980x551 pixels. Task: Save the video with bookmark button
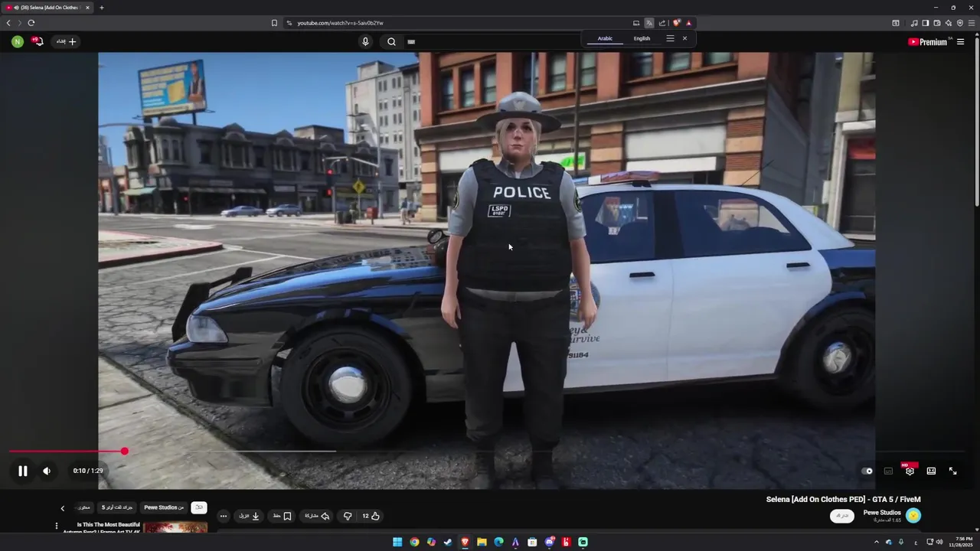pos(283,516)
